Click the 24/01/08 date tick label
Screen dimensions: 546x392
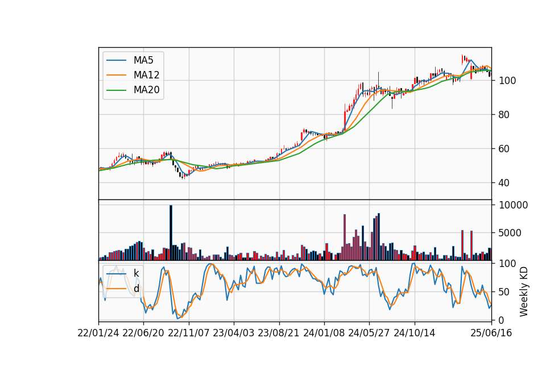324,333
